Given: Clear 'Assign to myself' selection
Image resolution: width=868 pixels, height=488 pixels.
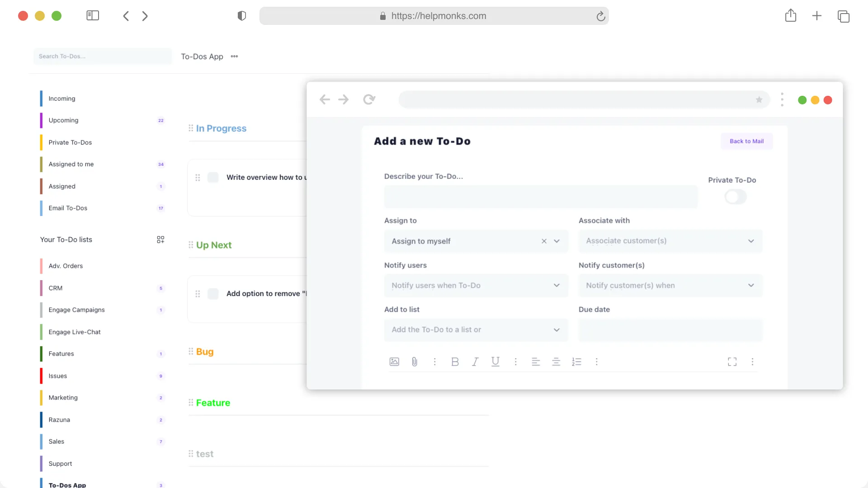Looking at the screenshot, I should tap(544, 241).
